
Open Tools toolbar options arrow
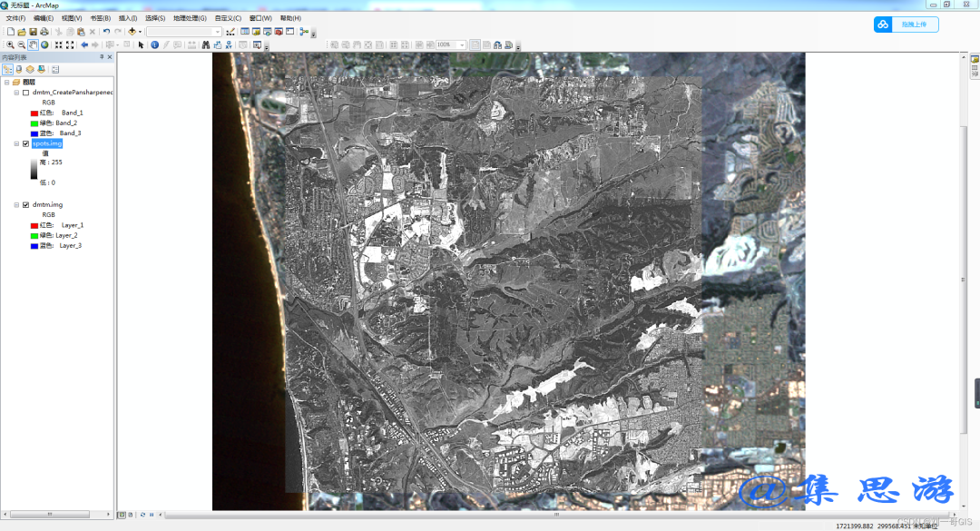point(266,47)
